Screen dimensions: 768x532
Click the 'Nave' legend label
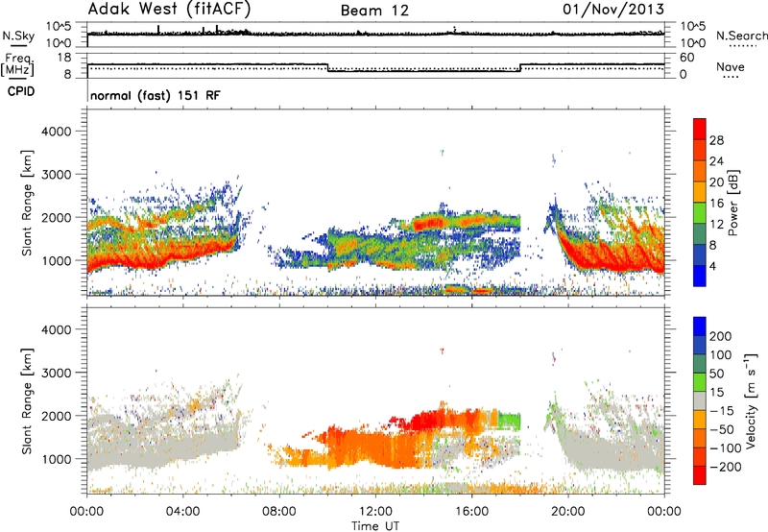coord(731,67)
